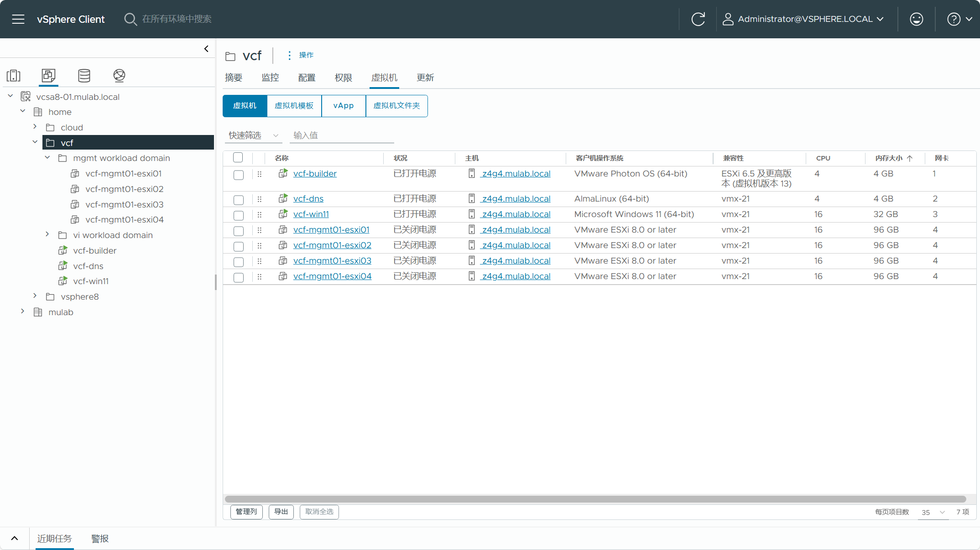Switch to Networking inventory view
The image size is (980, 550).
point(119,75)
